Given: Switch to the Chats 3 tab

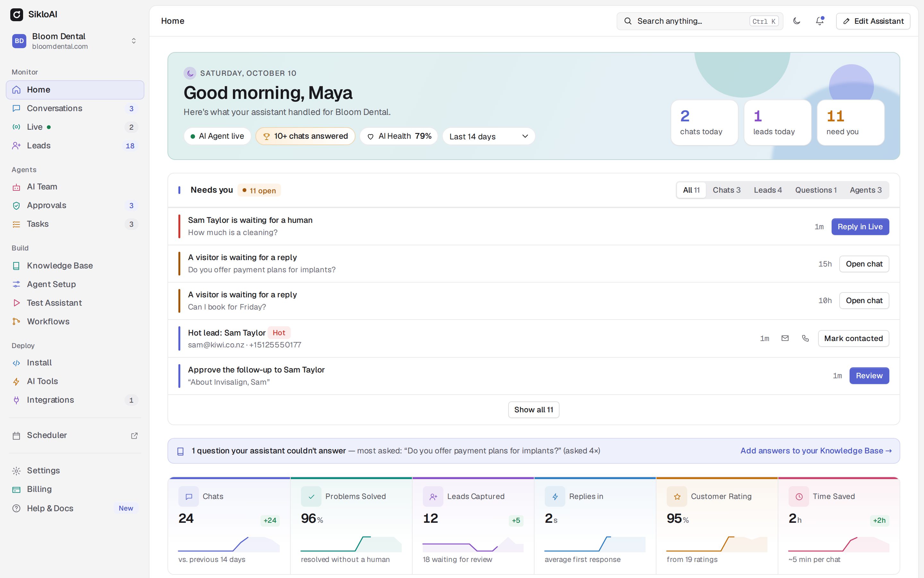Looking at the screenshot, I should coord(727,190).
